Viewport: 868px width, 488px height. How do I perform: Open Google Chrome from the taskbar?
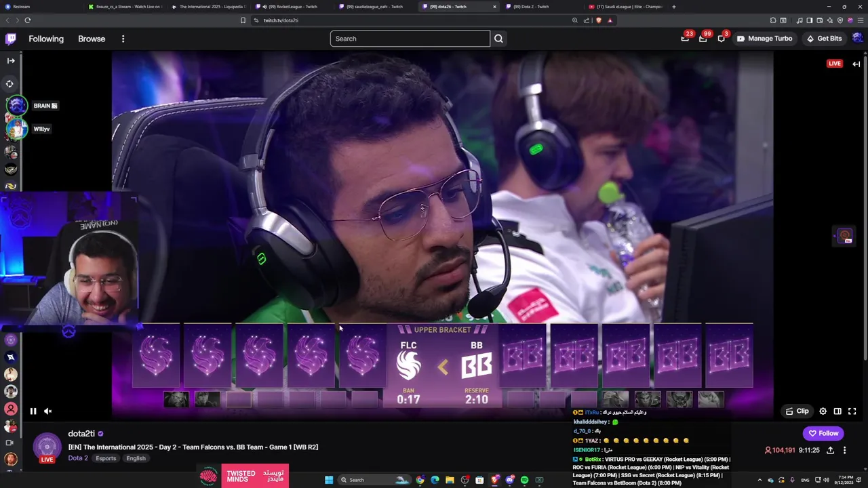pos(420,480)
